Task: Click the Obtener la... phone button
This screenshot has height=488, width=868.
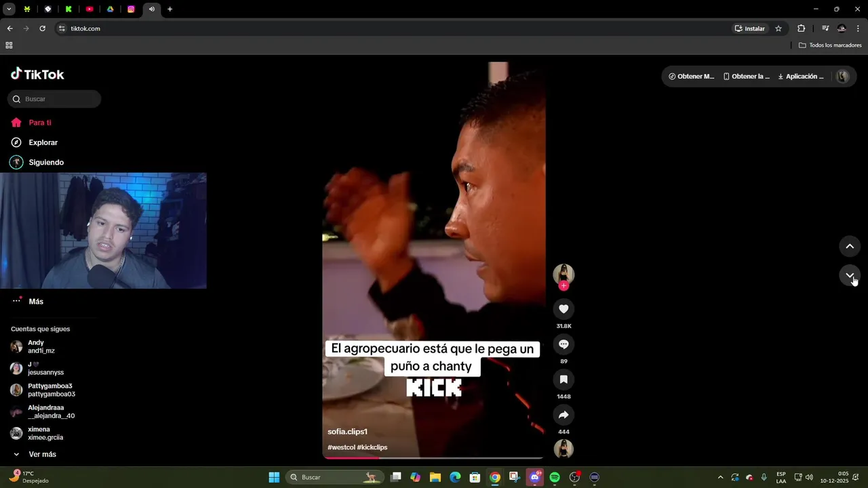Action: click(747, 77)
